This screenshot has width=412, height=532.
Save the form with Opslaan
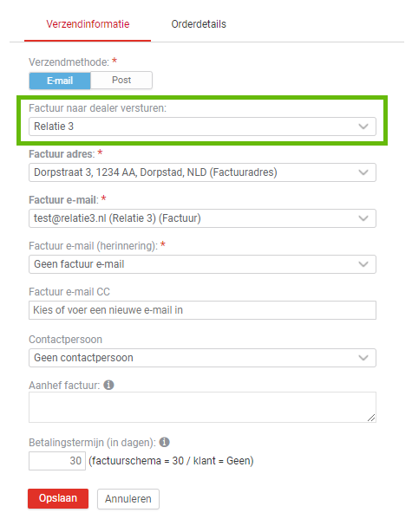pos(58,498)
